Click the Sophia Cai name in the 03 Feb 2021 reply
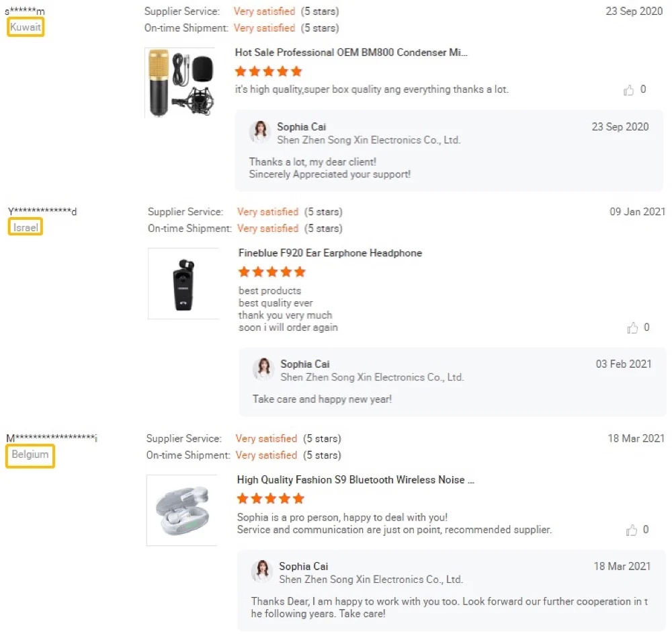The width and height of the screenshot is (672, 634). [x=305, y=364]
